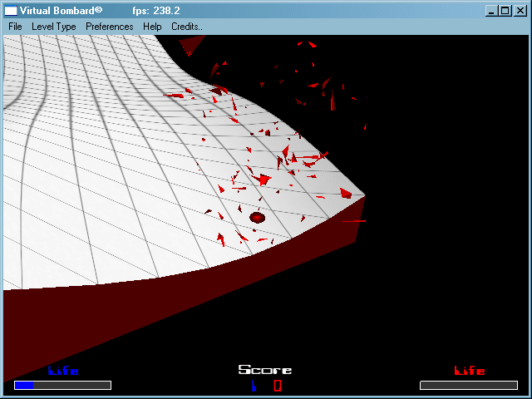The height and width of the screenshot is (399, 532).
Task: Click the blue Life label
Action: tap(63, 371)
